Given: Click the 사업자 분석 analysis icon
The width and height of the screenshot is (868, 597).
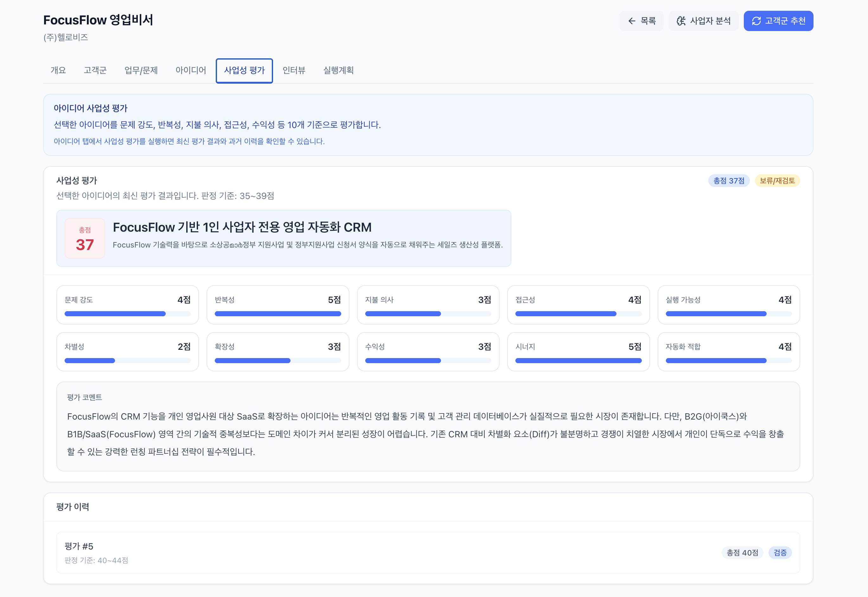Looking at the screenshot, I should 681,21.
